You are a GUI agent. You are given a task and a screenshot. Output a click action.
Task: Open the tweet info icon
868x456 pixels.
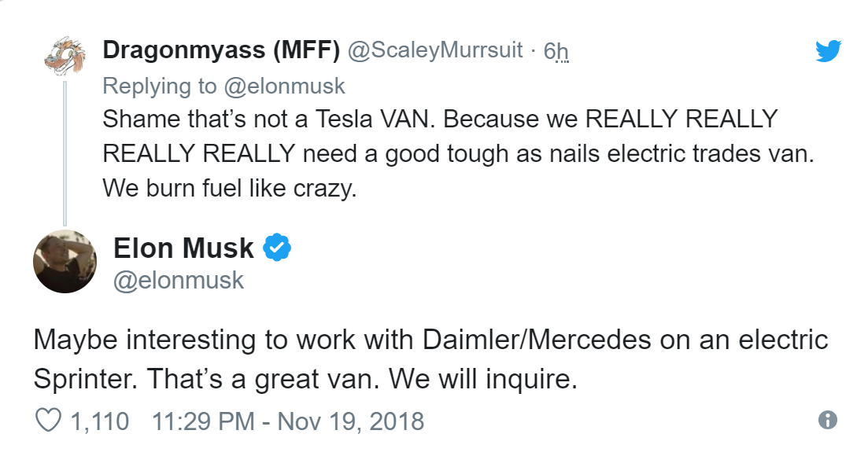coord(828,420)
